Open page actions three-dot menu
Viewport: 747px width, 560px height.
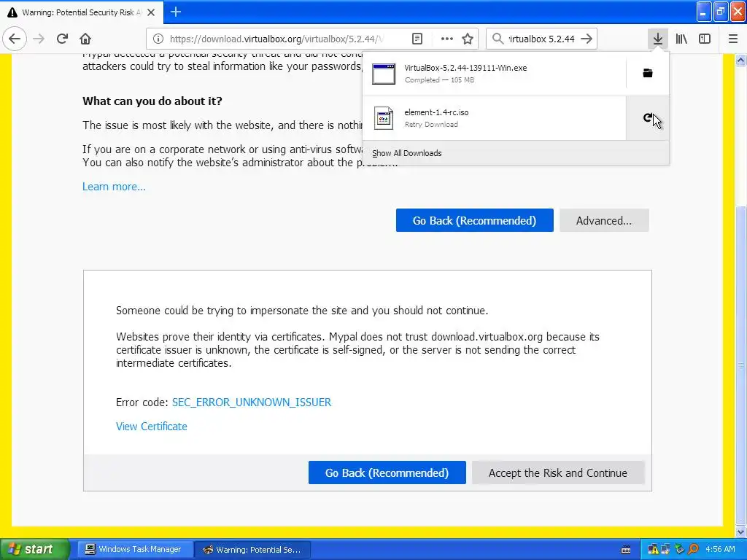446,39
